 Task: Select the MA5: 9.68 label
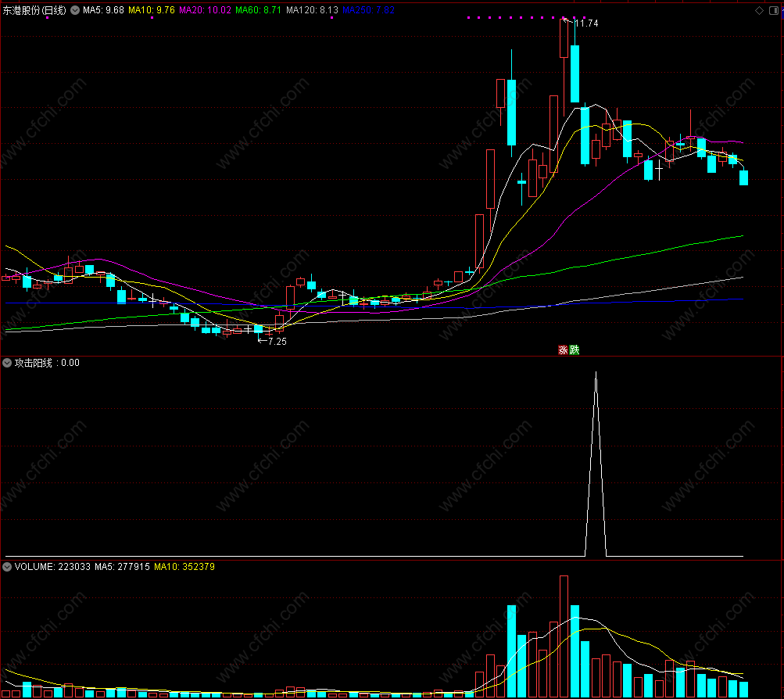coord(103,10)
